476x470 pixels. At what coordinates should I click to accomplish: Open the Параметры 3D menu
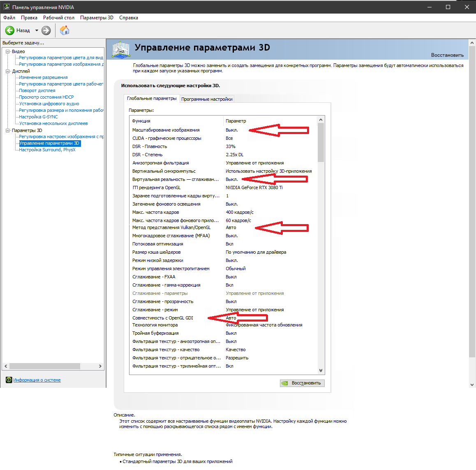point(97,18)
